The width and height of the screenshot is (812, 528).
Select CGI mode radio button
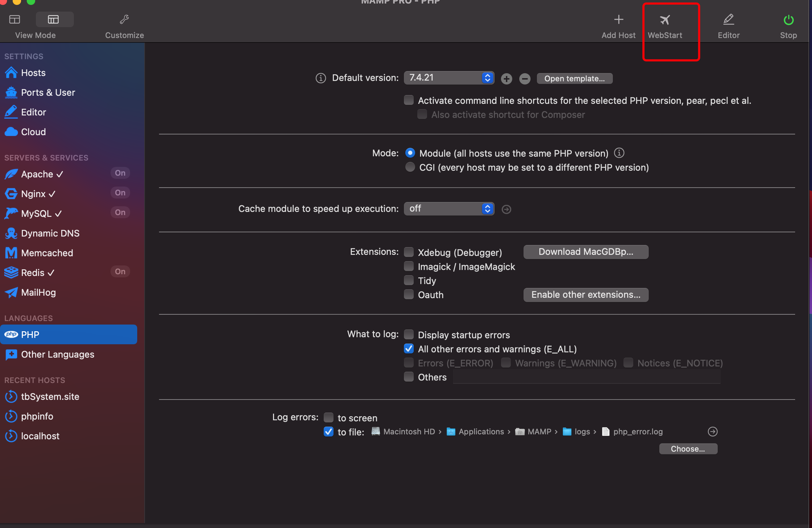click(410, 167)
